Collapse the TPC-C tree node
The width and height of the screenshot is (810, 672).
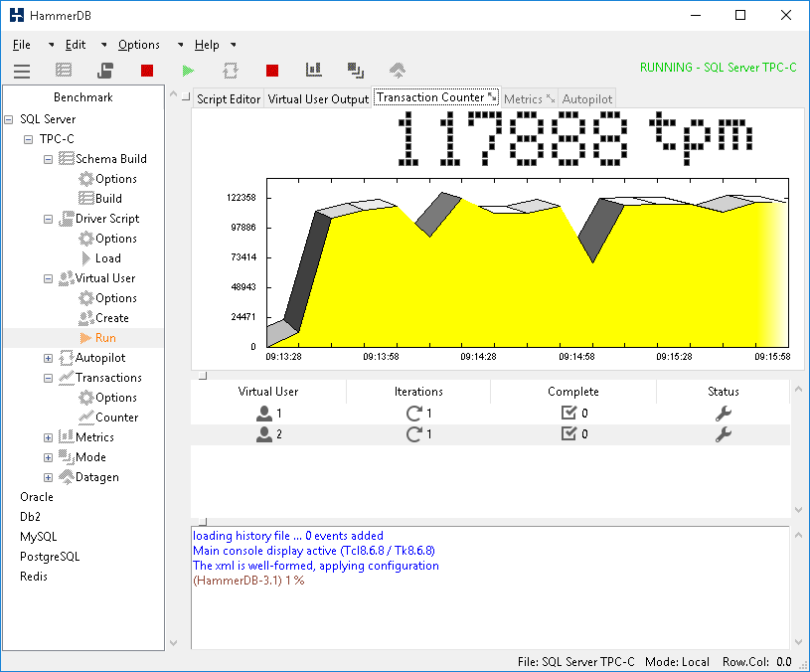29,139
